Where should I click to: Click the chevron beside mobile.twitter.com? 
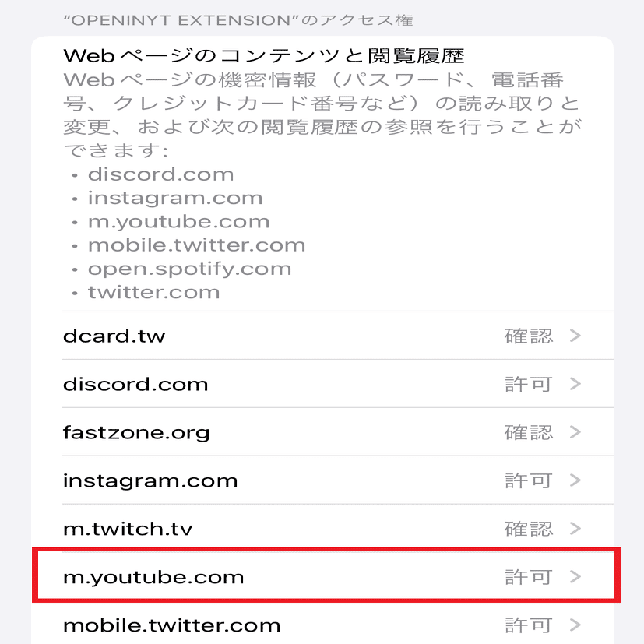(x=575, y=625)
